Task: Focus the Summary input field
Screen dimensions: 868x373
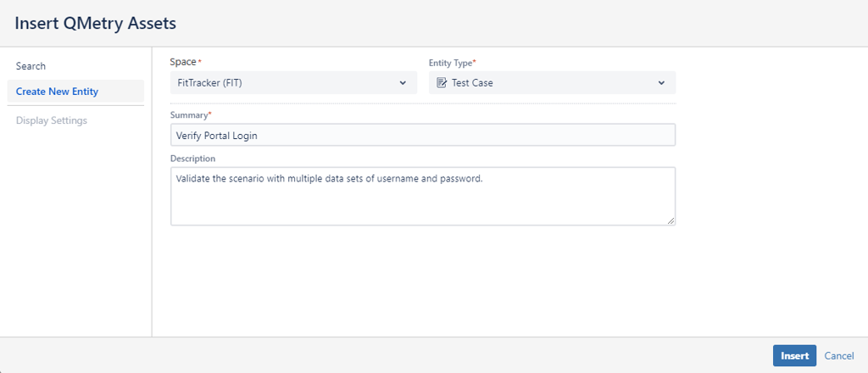Action: (422, 135)
